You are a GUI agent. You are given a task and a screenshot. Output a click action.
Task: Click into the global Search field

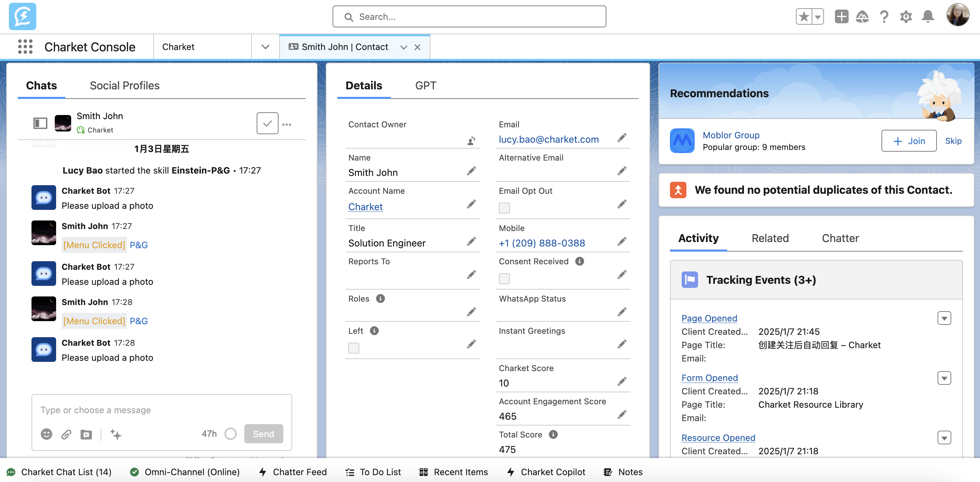[x=469, y=16]
